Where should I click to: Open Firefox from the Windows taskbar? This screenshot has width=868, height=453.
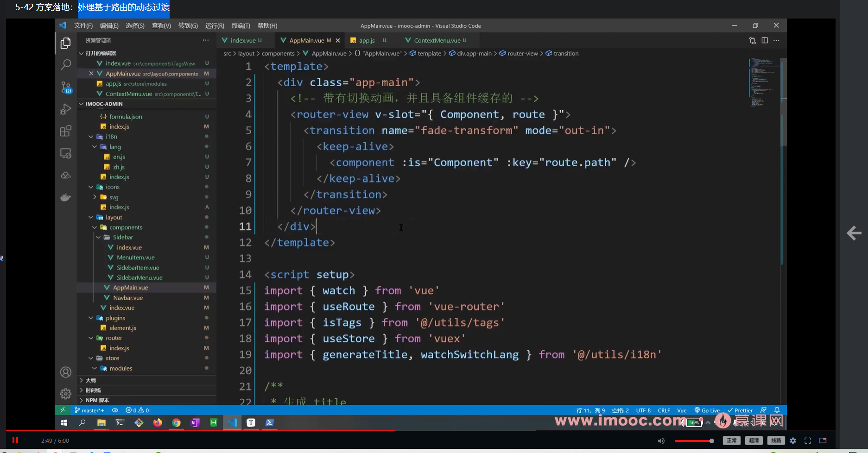(x=158, y=422)
